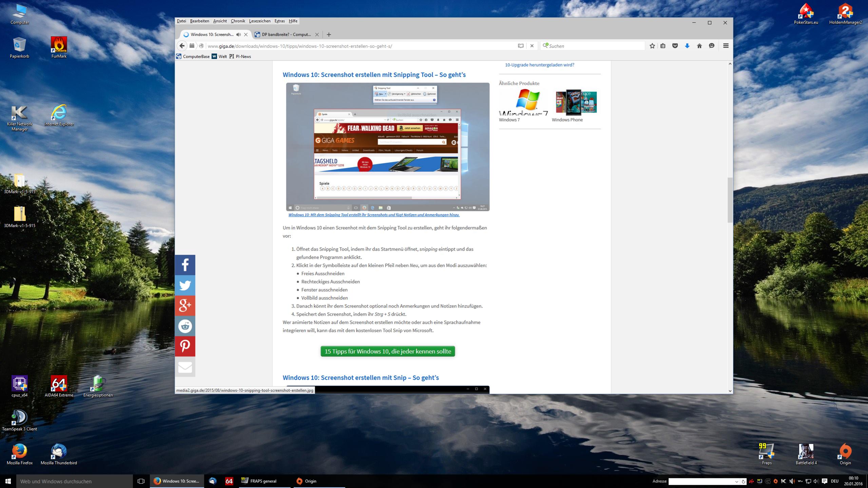Share the article on Reddit
This screenshot has height=488, width=868.
185,326
